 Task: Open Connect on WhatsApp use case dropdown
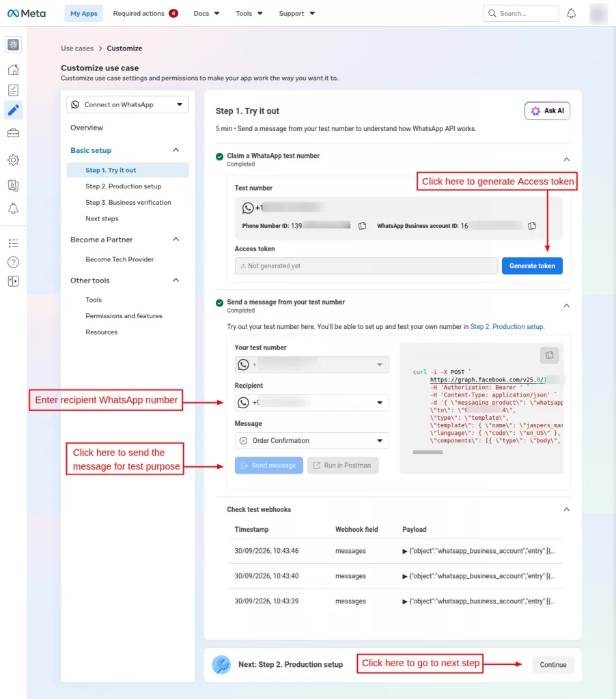(x=128, y=104)
